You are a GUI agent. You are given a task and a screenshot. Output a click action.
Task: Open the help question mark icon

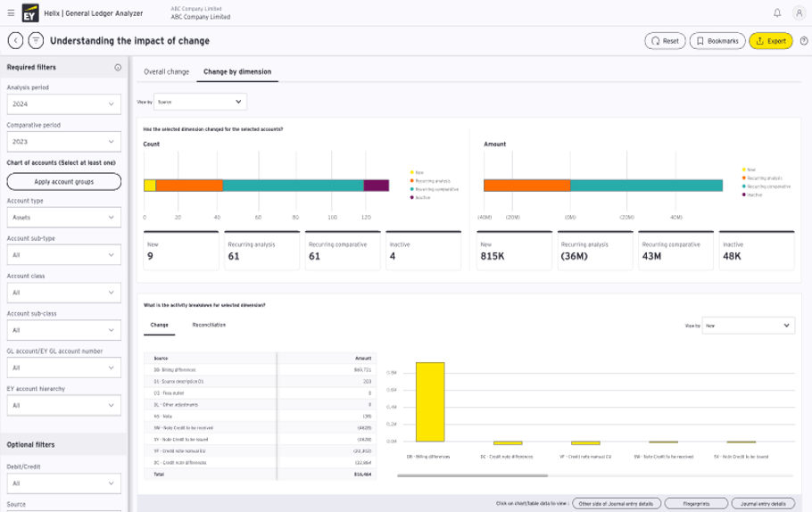(x=804, y=40)
